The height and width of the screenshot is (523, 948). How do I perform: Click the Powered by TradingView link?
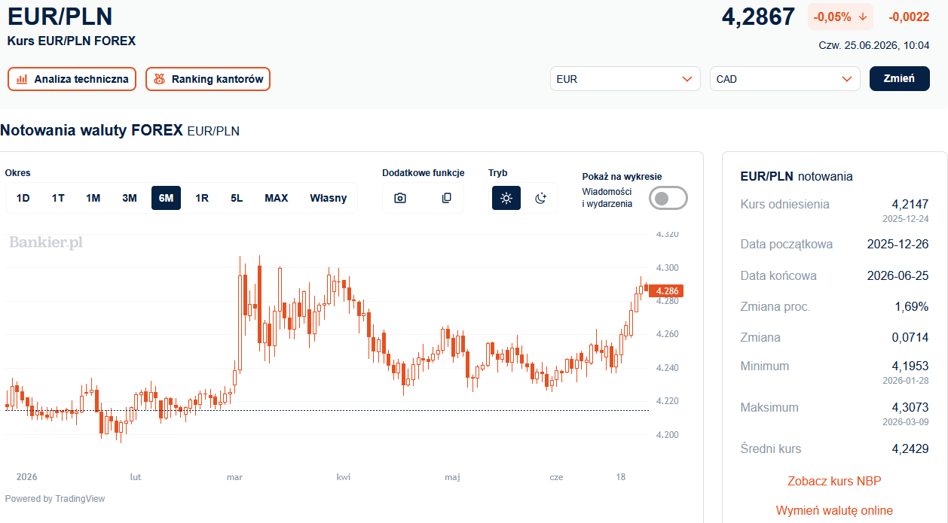(x=55, y=499)
